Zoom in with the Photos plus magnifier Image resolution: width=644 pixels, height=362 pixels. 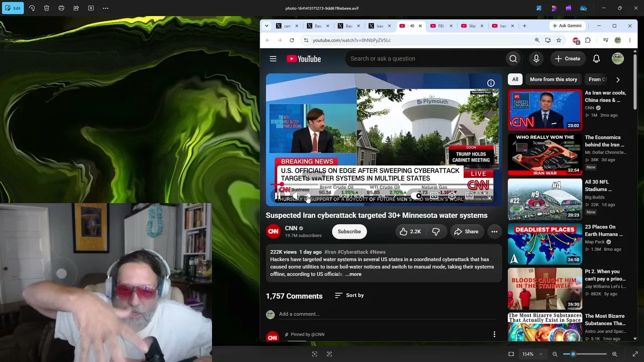(614, 354)
